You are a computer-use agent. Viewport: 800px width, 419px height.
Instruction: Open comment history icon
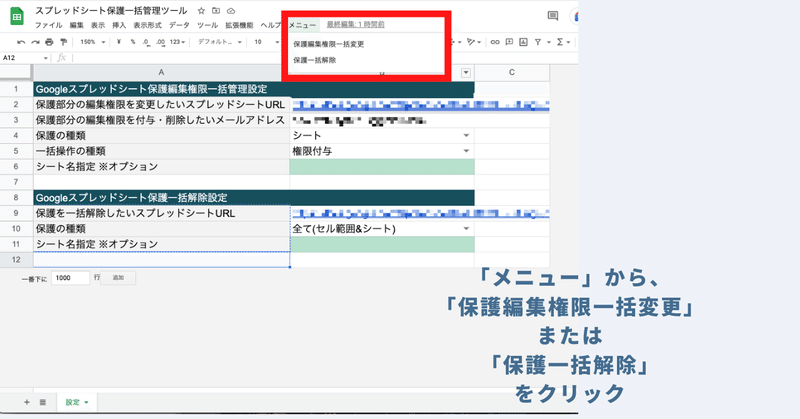coord(553,16)
